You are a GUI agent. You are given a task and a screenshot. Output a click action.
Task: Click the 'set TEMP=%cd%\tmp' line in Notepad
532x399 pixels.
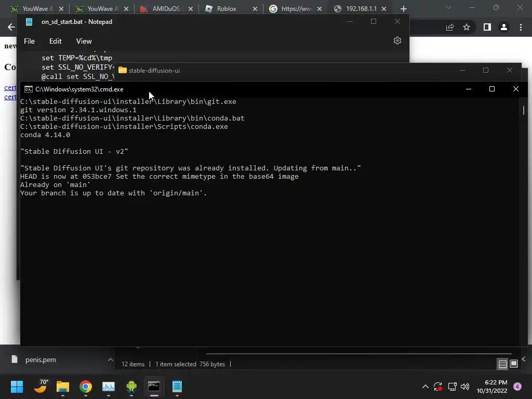[77, 58]
